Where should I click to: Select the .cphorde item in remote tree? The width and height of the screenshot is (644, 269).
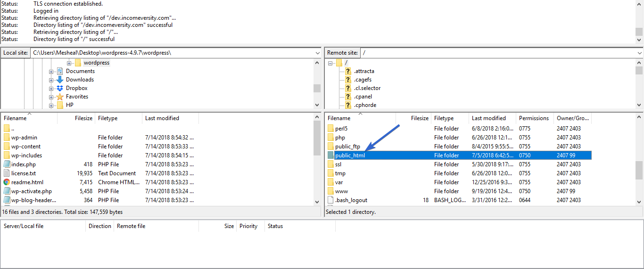[x=365, y=105]
